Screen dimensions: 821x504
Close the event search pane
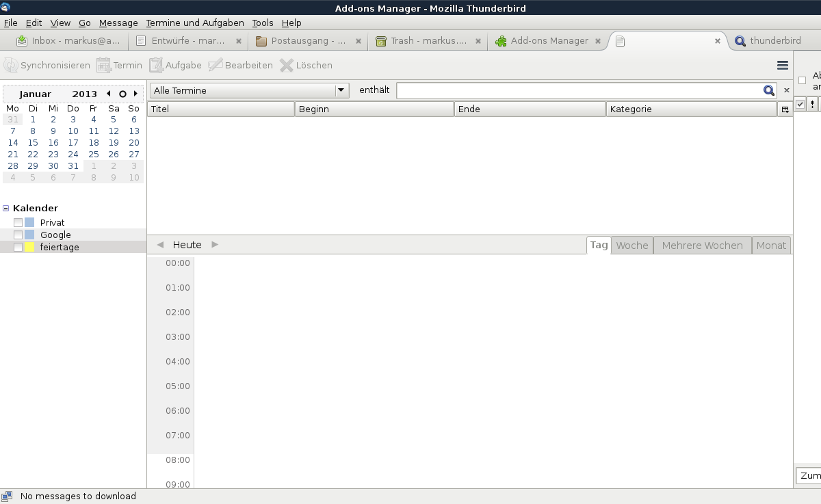787,90
